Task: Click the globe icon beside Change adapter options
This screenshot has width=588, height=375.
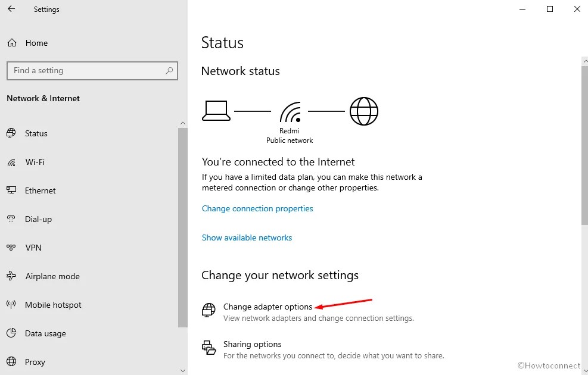Action: coord(208,310)
